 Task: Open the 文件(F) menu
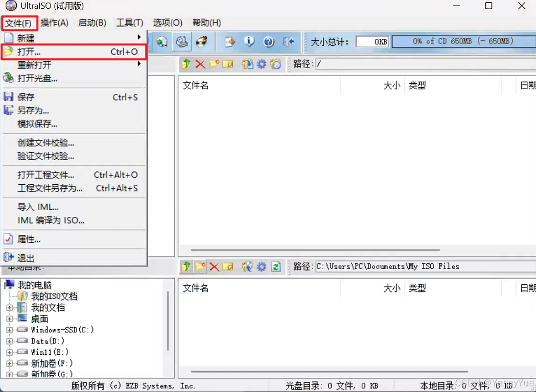click(x=19, y=23)
